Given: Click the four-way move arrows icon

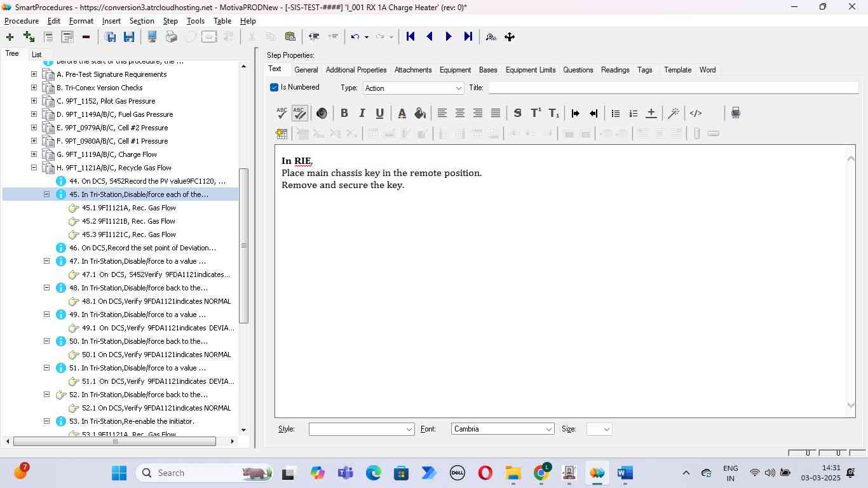Looking at the screenshot, I should click(510, 37).
